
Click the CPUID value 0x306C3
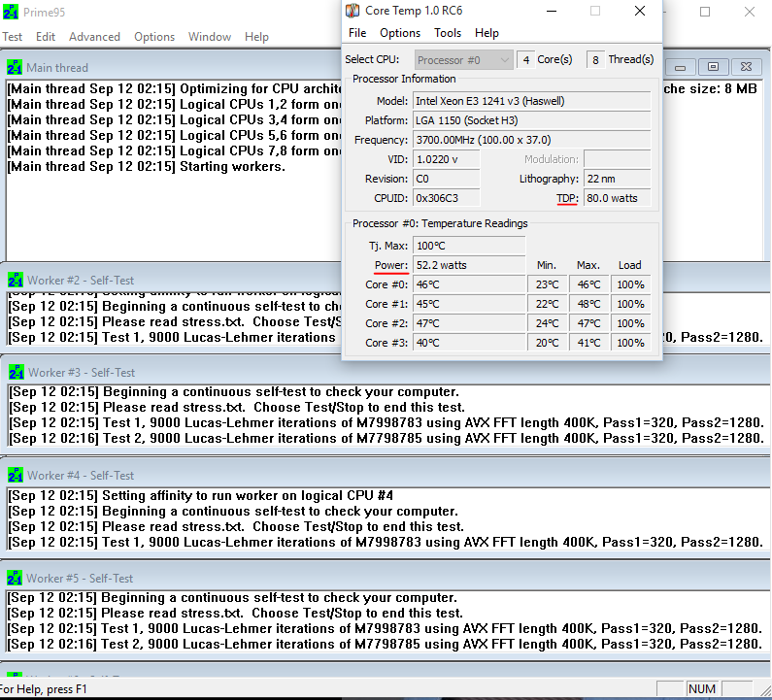tap(447, 198)
